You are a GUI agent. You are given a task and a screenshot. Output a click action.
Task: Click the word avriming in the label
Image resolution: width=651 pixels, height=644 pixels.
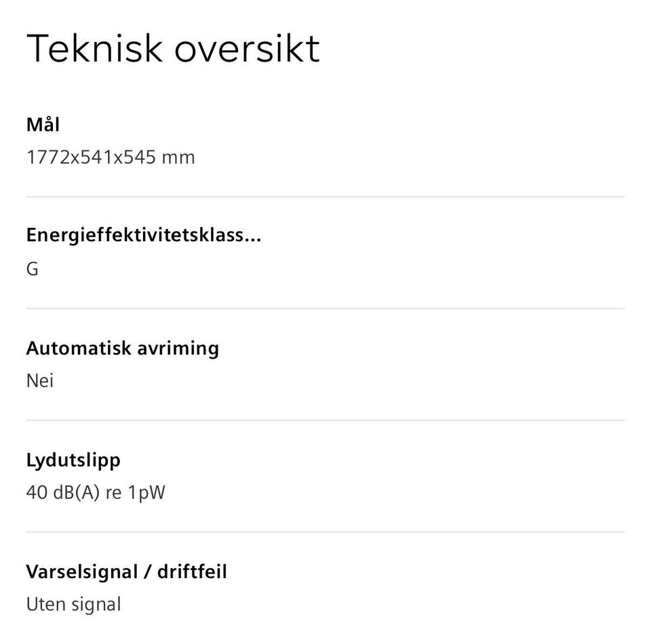pyautogui.click(x=178, y=348)
